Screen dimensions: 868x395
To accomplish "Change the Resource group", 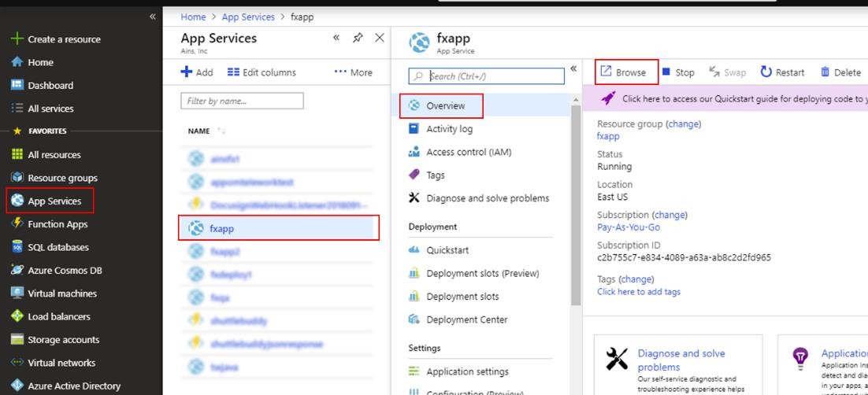I will (684, 124).
